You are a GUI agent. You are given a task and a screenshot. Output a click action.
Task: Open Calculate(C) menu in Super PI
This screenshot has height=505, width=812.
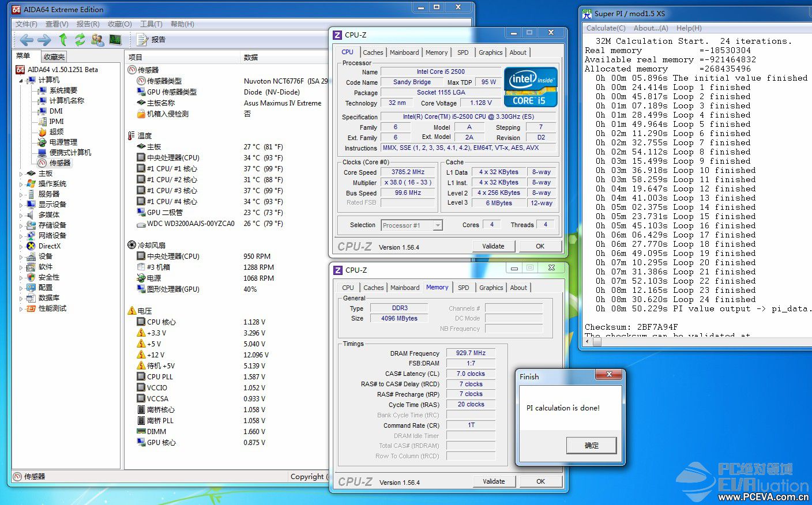pyautogui.click(x=606, y=28)
